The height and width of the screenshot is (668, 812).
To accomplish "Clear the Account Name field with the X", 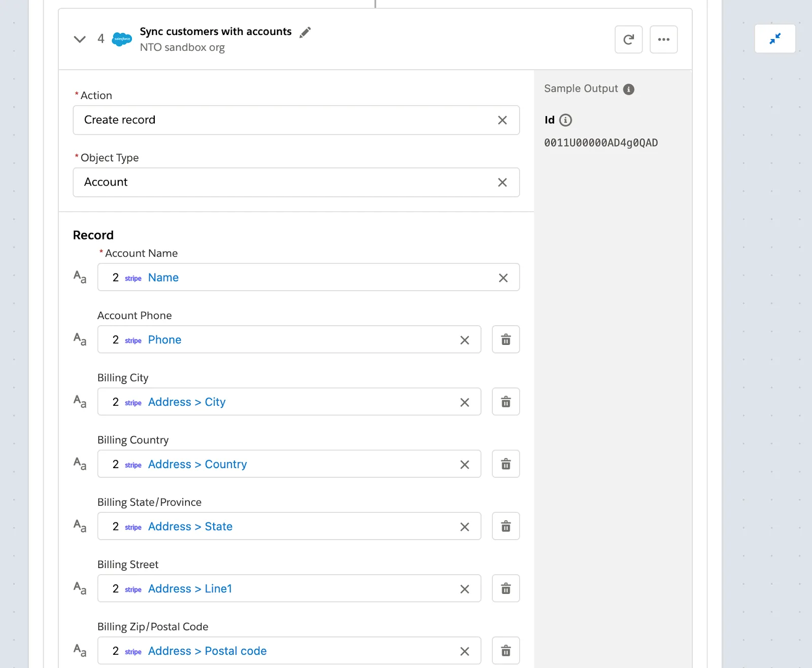I will click(x=503, y=278).
